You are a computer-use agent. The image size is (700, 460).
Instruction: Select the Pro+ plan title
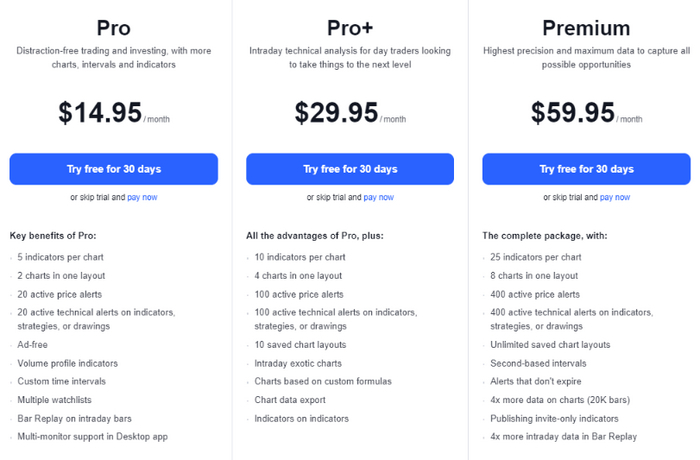[x=350, y=28]
